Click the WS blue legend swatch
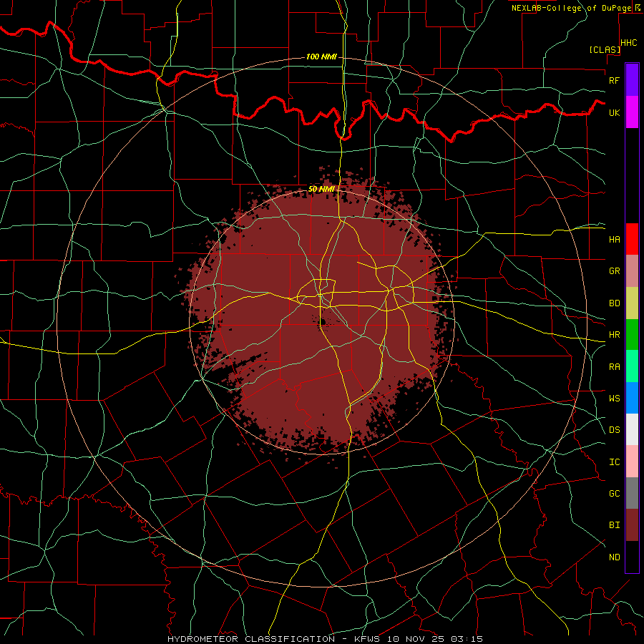Image resolution: width=644 pixels, height=644 pixels. click(632, 398)
